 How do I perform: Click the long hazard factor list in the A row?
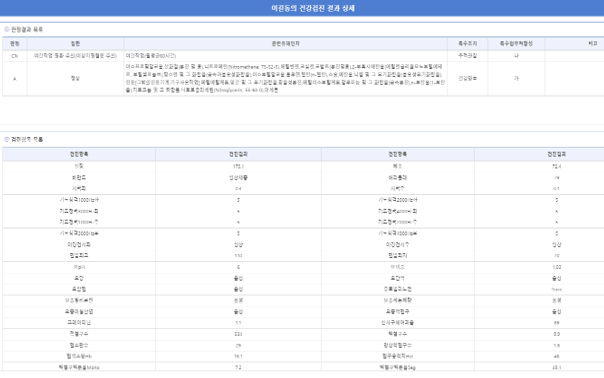(285, 79)
